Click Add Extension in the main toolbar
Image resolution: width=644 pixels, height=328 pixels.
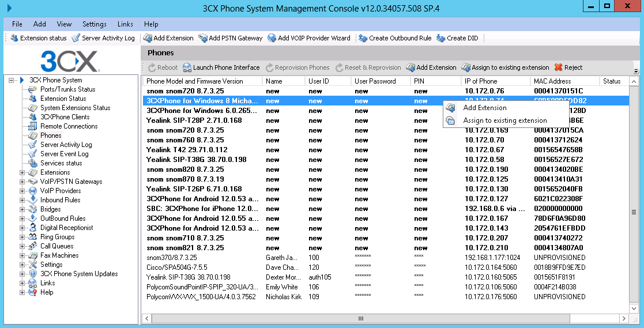click(168, 38)
